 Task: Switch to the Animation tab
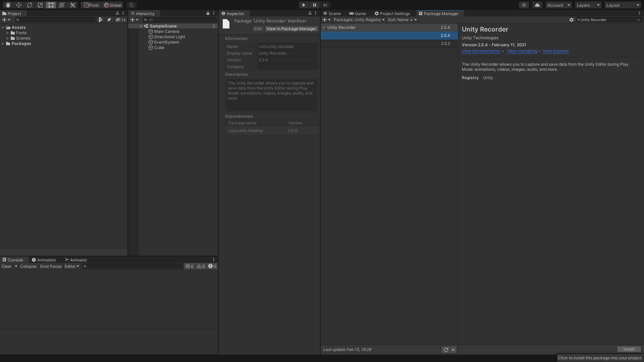44,260
